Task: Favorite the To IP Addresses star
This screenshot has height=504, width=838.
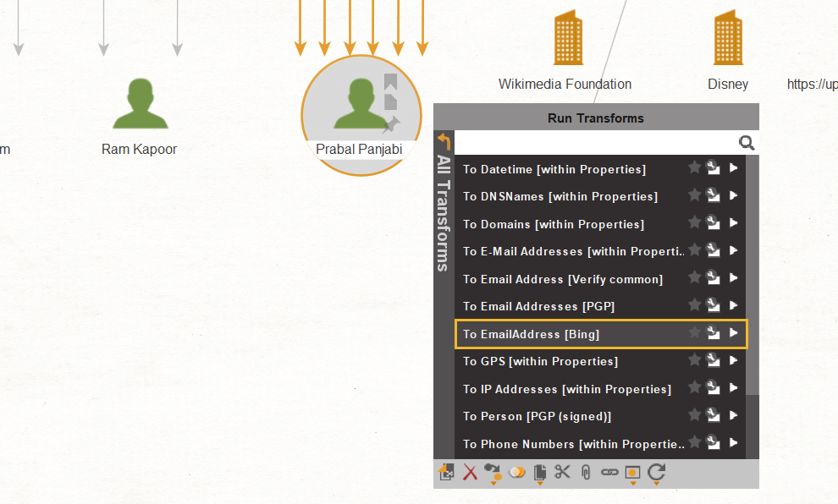Action: [x=694, y=387]
